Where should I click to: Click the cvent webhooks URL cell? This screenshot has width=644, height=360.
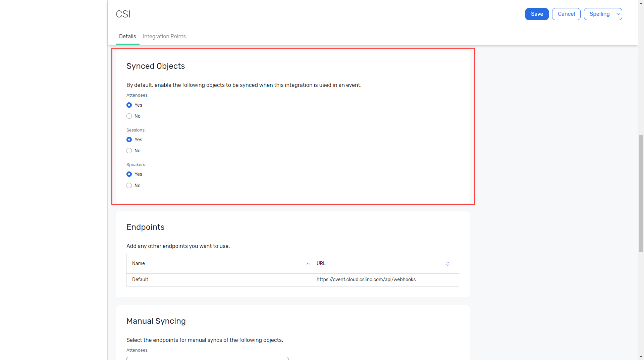click(366, 279)
